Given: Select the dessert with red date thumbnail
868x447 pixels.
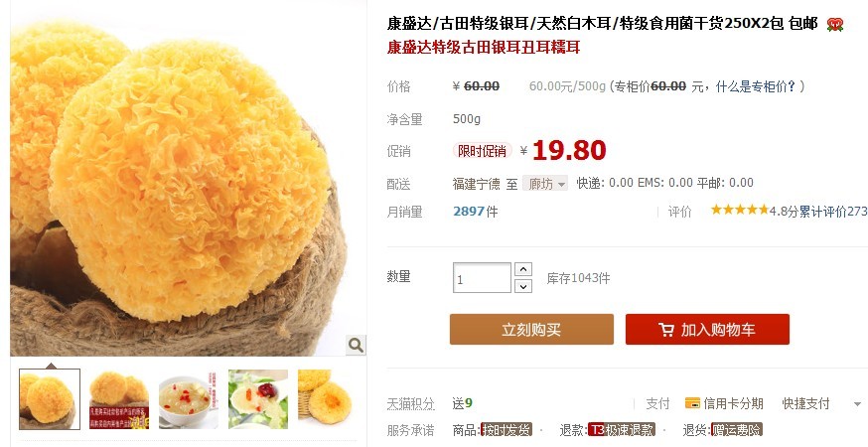Looking at the screenshot, I should coord(258,399).
